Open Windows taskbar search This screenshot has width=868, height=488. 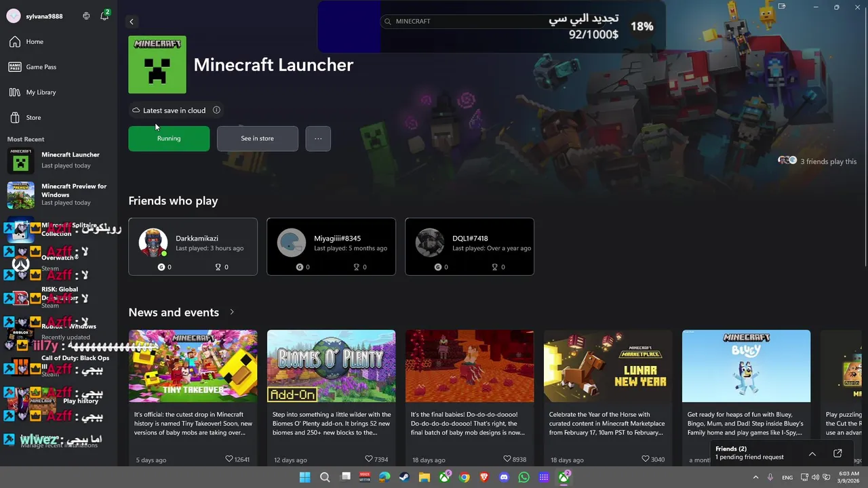[x=325, y=477]
